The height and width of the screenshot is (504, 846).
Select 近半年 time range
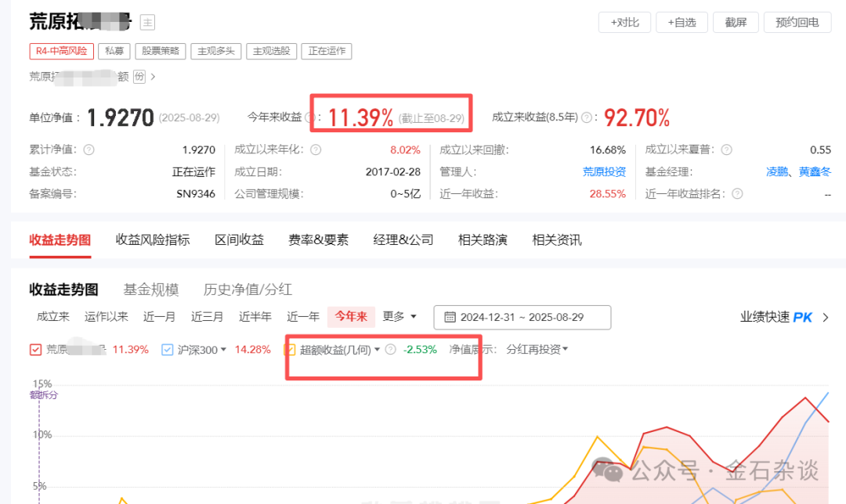(x=255, y=316)
